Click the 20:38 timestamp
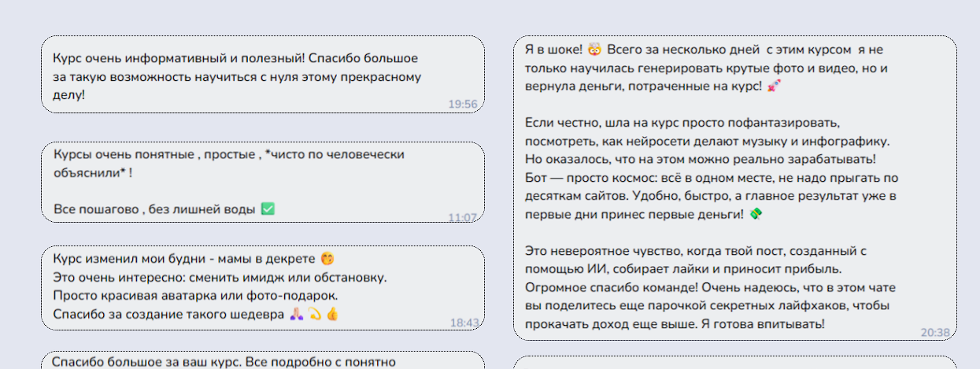Image resolution: width=980 pixels, height=369 pixels. coord(935,332)
